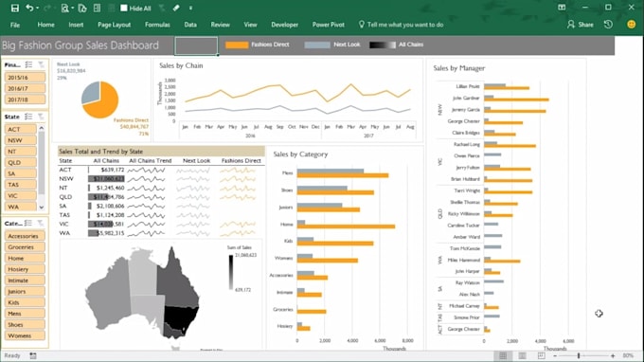644x362 pixels.
Task: Switch to the Data tab
Action: 190,25
